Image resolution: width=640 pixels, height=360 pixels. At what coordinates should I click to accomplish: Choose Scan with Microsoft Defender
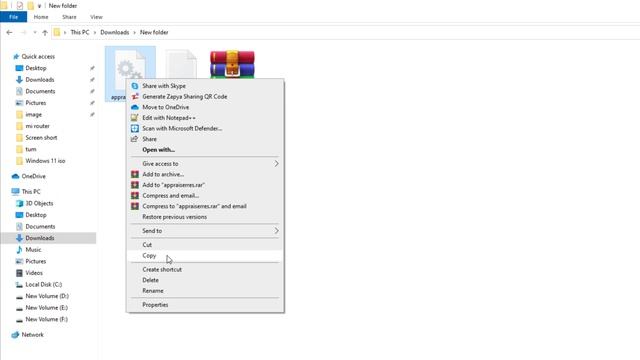click(x=205, y=129)
